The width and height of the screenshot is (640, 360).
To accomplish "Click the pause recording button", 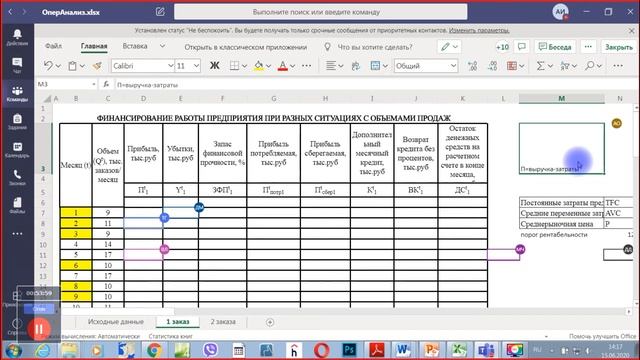I will [39, 329].
